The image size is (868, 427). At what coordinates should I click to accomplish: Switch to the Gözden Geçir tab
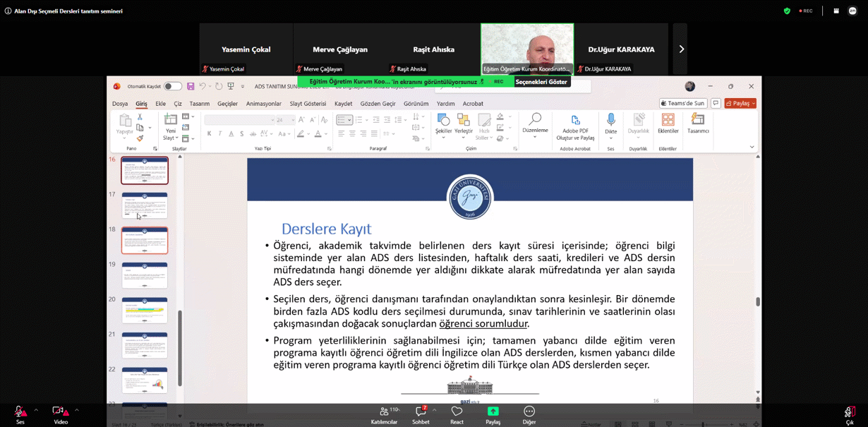click(378, 104)
